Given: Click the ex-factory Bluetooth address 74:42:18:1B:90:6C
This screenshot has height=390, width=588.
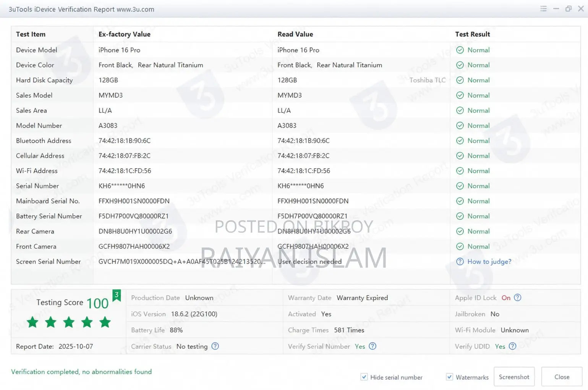Looking at the screenshot, I should (x=125, y=141).
